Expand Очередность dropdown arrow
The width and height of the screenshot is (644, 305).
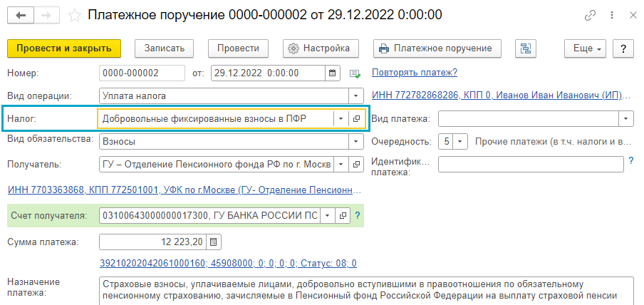tap(459, 141)
